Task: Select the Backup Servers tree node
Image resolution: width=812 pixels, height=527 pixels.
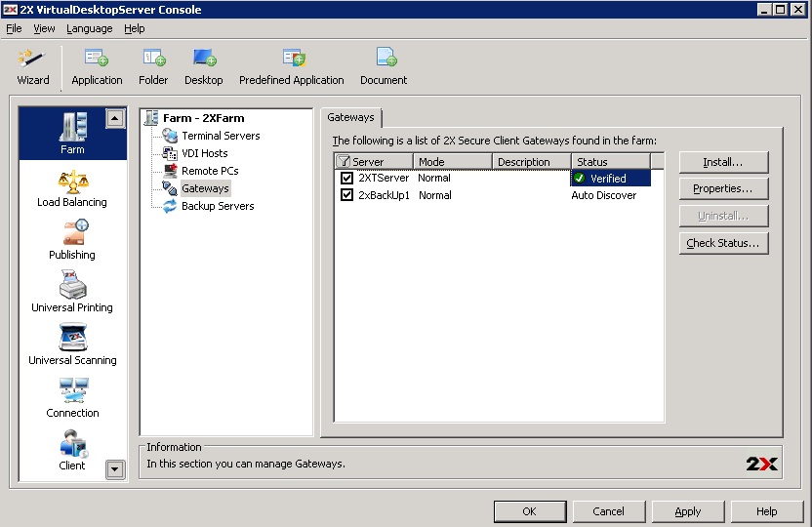Action: pos(218,206)
